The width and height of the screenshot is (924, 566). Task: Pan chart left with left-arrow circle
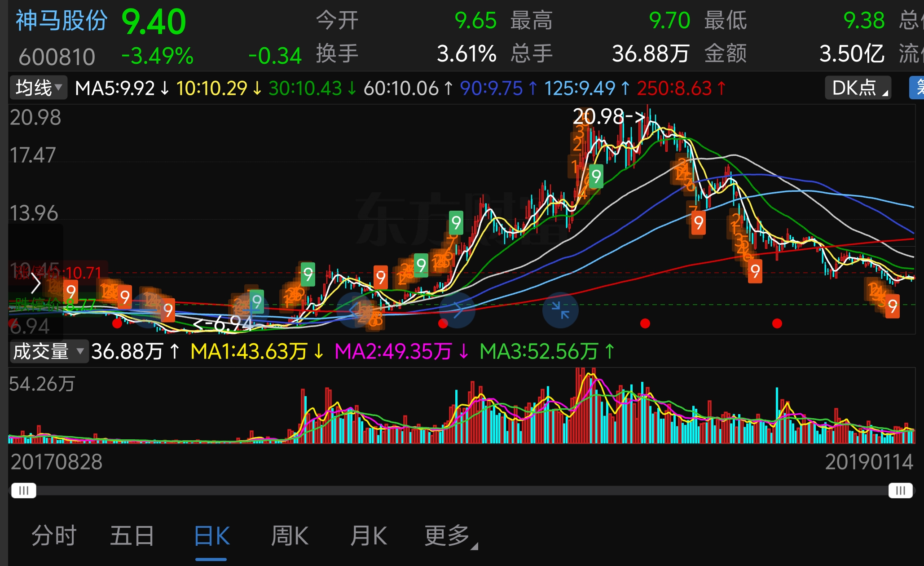click(x=354, y=310)
